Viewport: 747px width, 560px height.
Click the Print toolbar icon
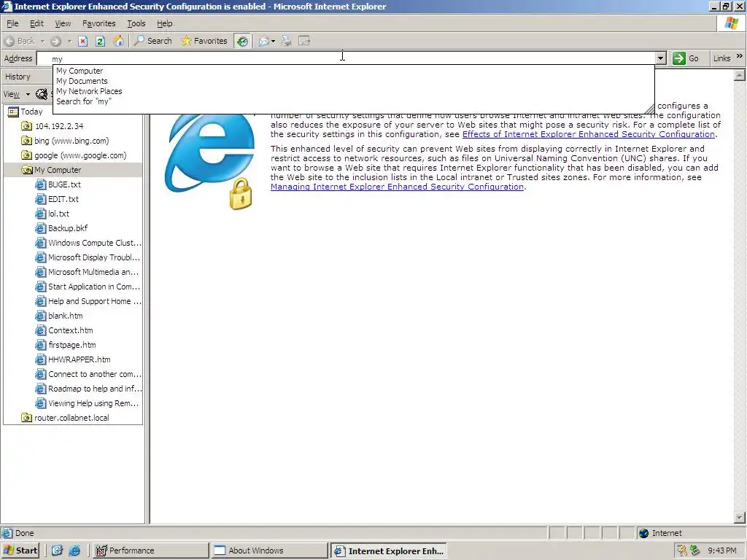pyautogui.click(x=286, y=41)
